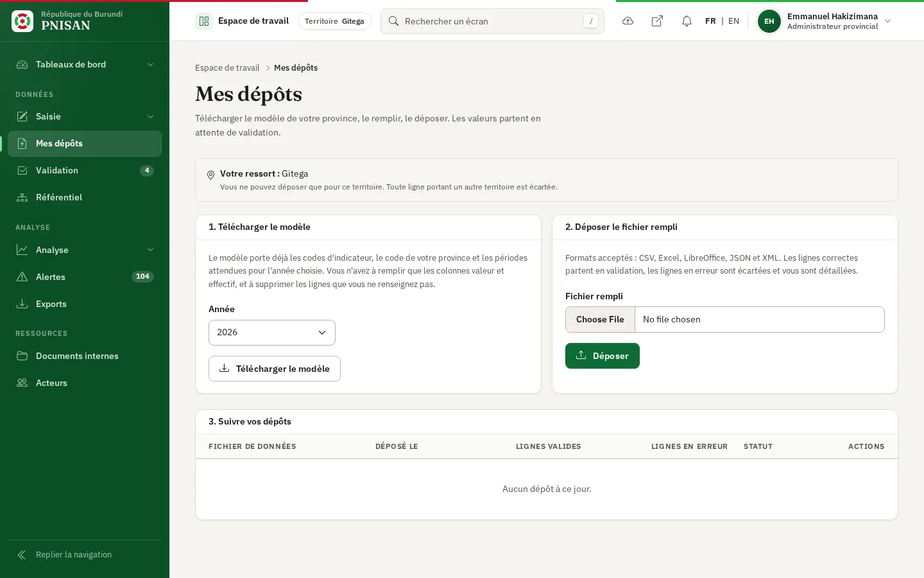Expand the Tableaux de bord menu
Viewport: 924px width, 578px height.
(x=85, y=64)
